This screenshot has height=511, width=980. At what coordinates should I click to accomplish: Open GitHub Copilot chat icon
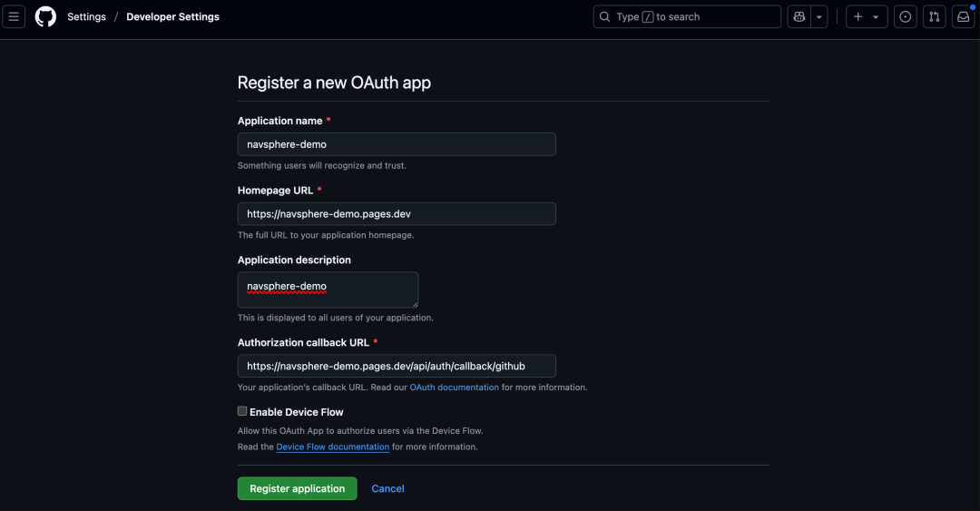(x=799, y=16)
